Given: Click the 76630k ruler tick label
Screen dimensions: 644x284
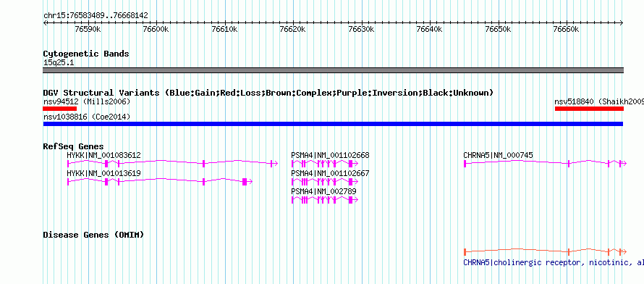Looking at the screenshot, I should pos(361,30).
